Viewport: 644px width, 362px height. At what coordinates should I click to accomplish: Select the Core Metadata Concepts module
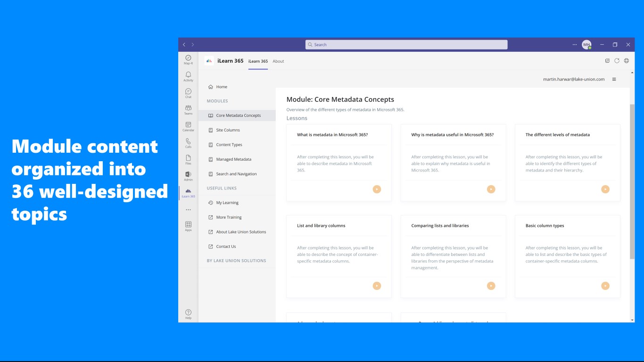coord(237,115)
